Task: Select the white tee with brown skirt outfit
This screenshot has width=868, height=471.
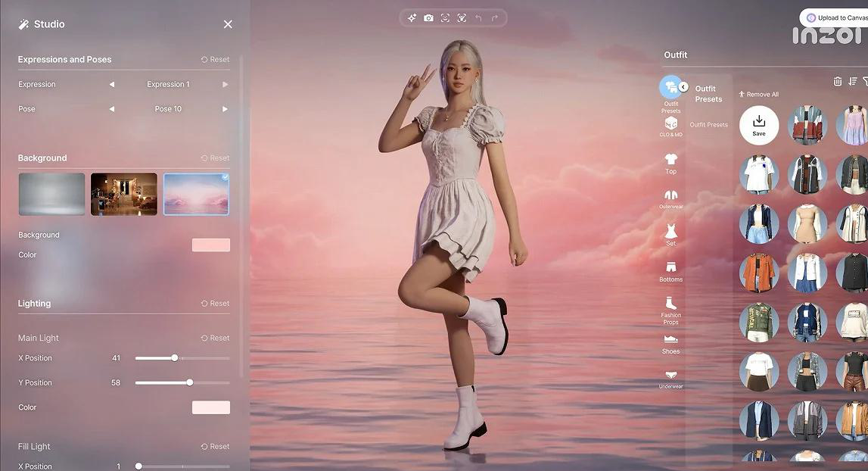Action: (759, 371)
